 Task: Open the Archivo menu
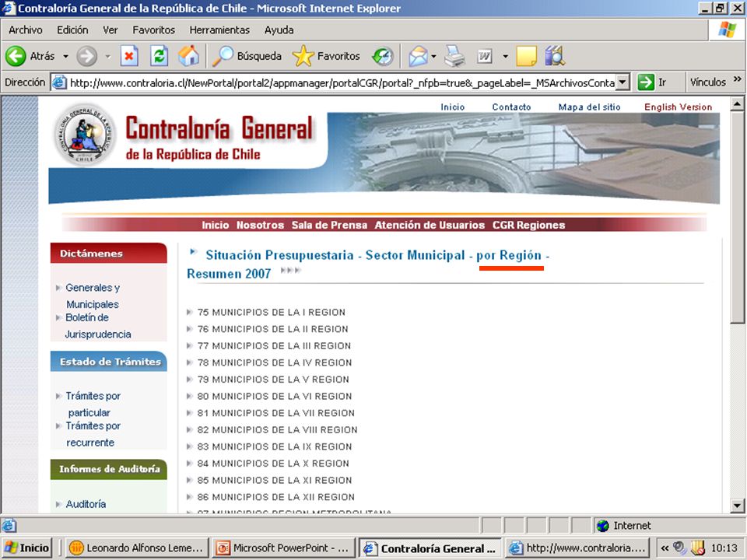coord(25,30)
